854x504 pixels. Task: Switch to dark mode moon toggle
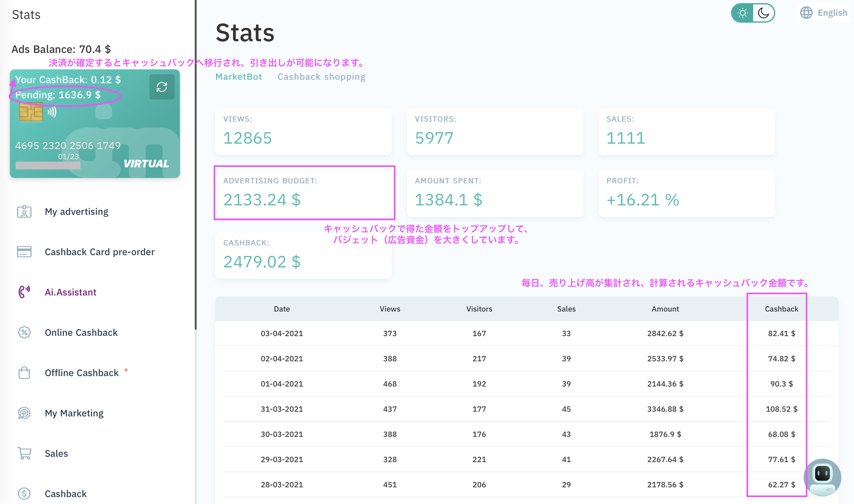pos(763,13)
